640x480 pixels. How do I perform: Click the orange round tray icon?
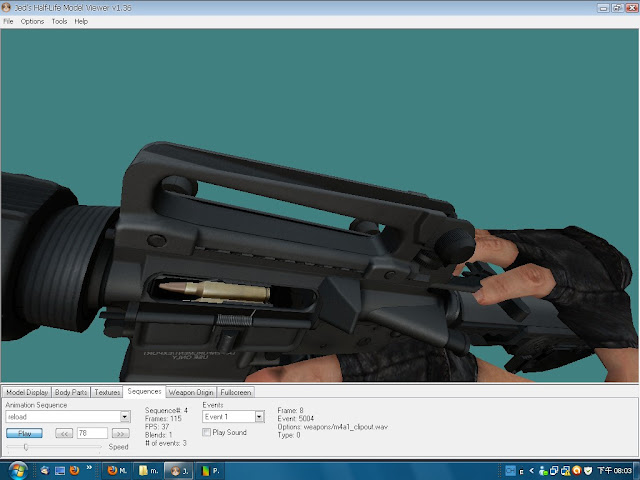tap(577, 471)
